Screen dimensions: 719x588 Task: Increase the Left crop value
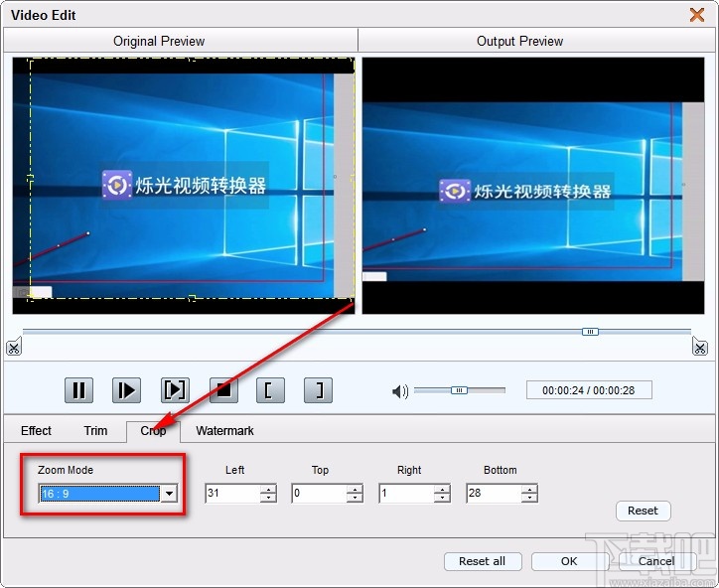click(268, 489)
